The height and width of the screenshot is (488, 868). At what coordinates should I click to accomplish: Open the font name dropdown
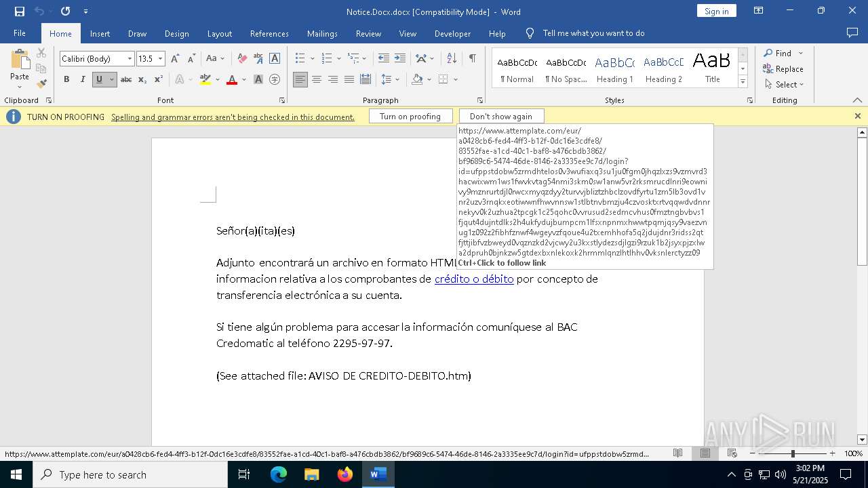tap(130, 59)
